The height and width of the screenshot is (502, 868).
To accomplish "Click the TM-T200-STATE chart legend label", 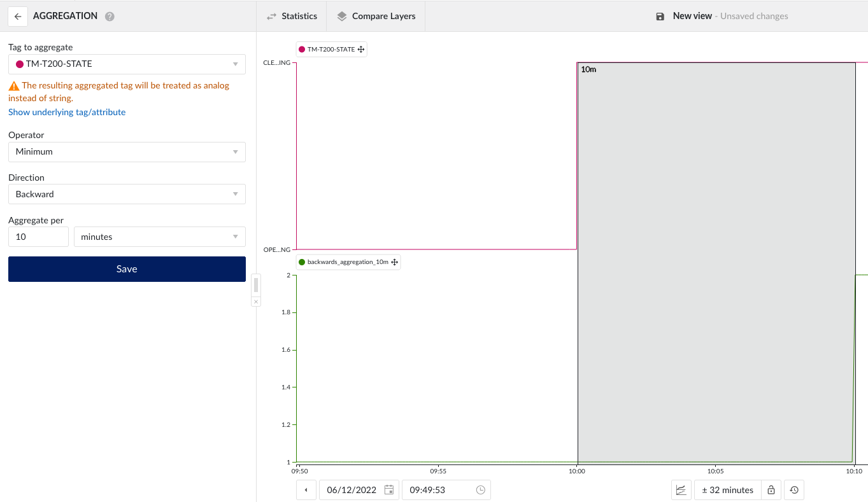I will coord(331,49).
